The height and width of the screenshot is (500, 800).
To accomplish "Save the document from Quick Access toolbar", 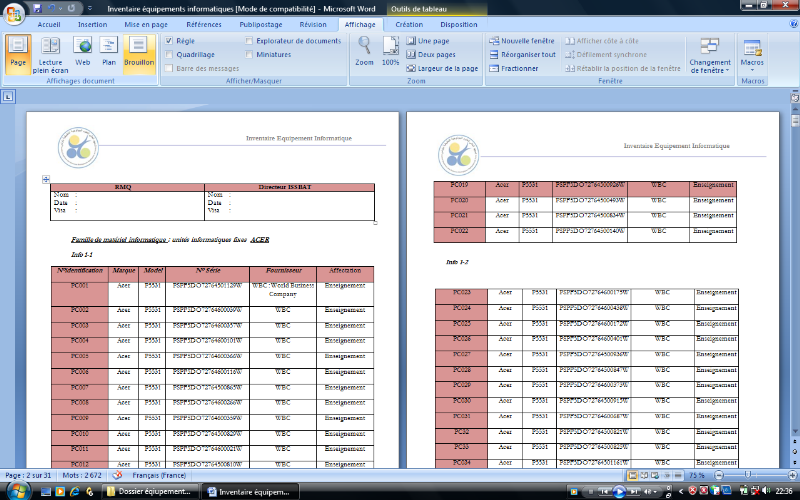I will click(x=37, y=8).
